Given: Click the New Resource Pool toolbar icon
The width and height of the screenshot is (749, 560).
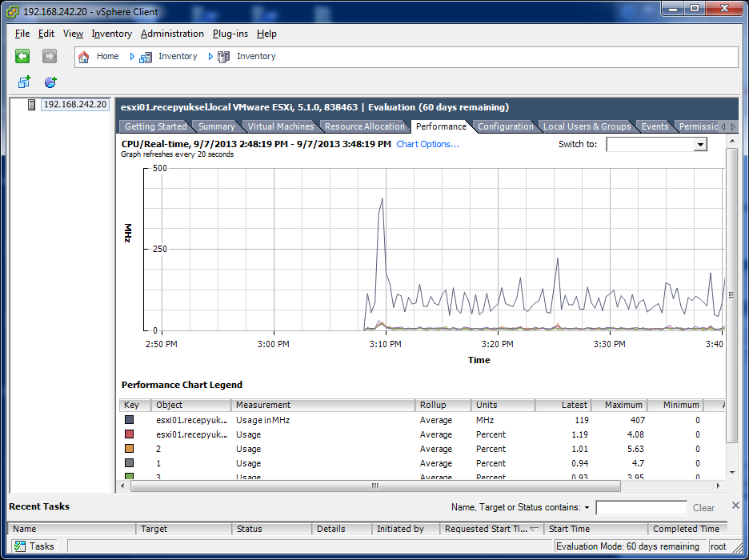Looking at the screenshot, I should (x=50, y=82).
